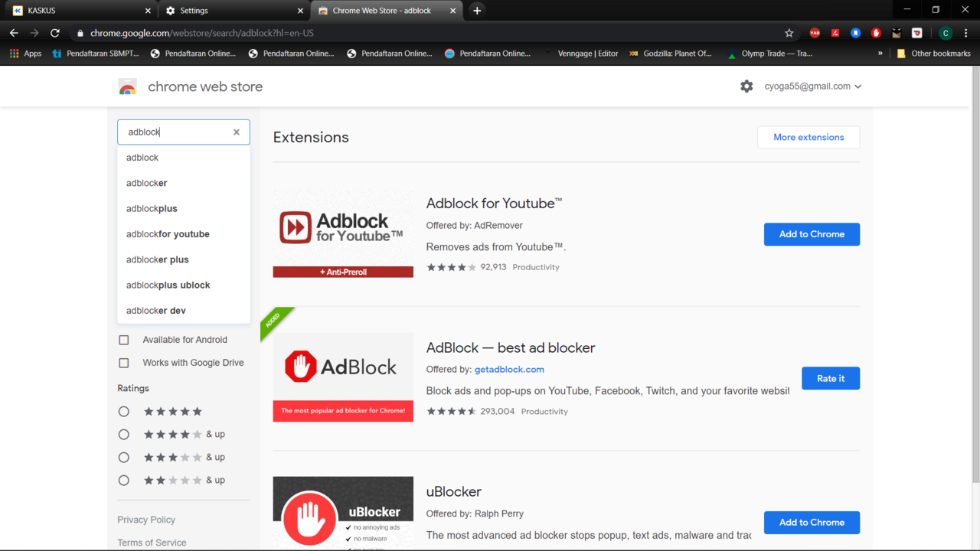Open the Adblock for Youtube thumbnail
Screen dimensions: 980x551
click(343, 233)
